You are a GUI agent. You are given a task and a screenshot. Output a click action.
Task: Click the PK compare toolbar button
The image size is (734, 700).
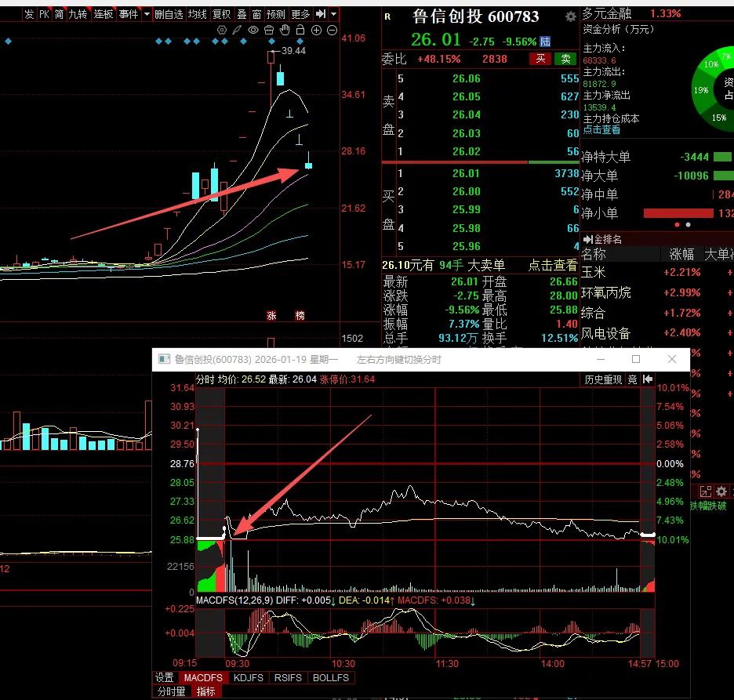(45, 15)
